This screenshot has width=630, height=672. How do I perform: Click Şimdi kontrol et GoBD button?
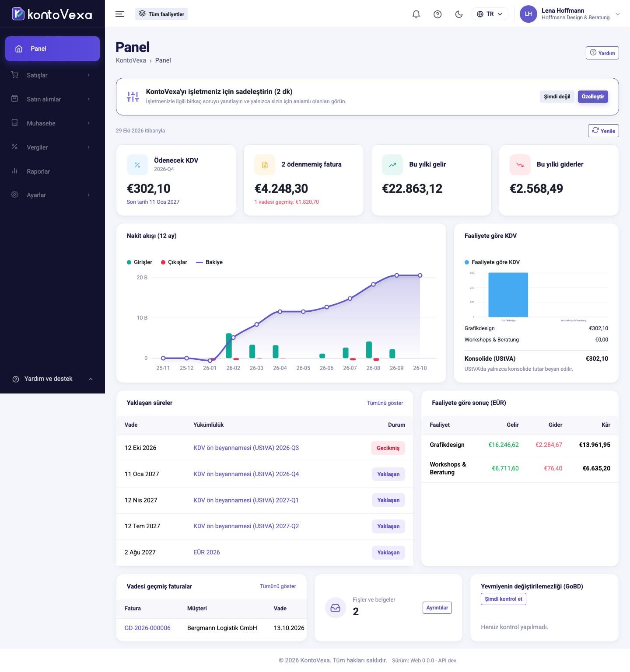pyautogui.click(x=504, y=599)
